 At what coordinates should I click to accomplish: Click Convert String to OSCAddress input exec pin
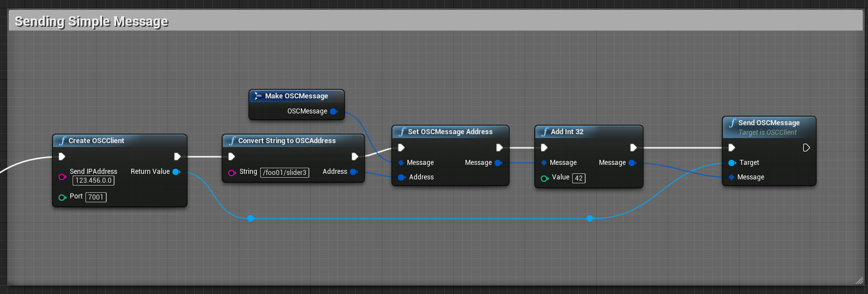(x=232, y=157)
